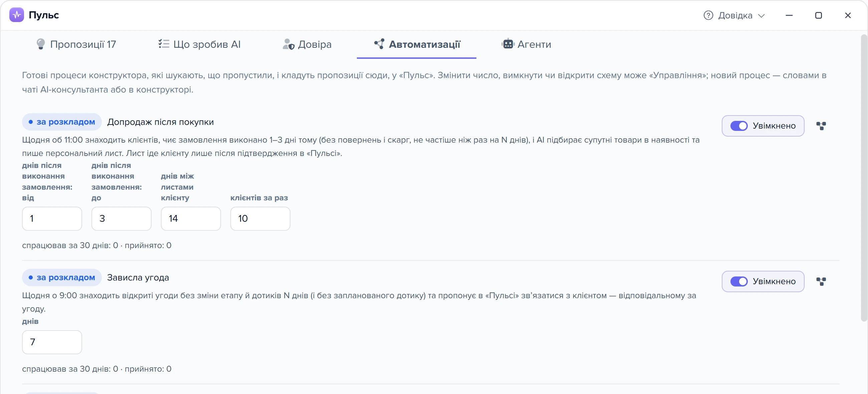Focus the днів після виконання: від field
The image size is (868, 394).
[52, 218]
